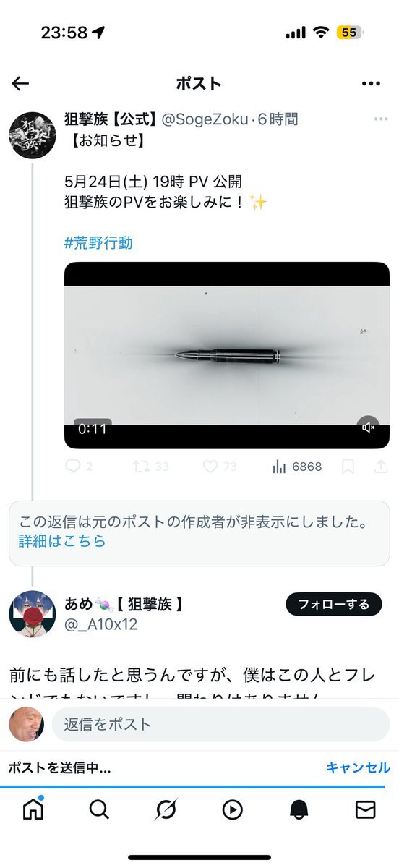The image size is (399, 868).
Task: View post analytics showing 6868
Action: pos(296,467)
